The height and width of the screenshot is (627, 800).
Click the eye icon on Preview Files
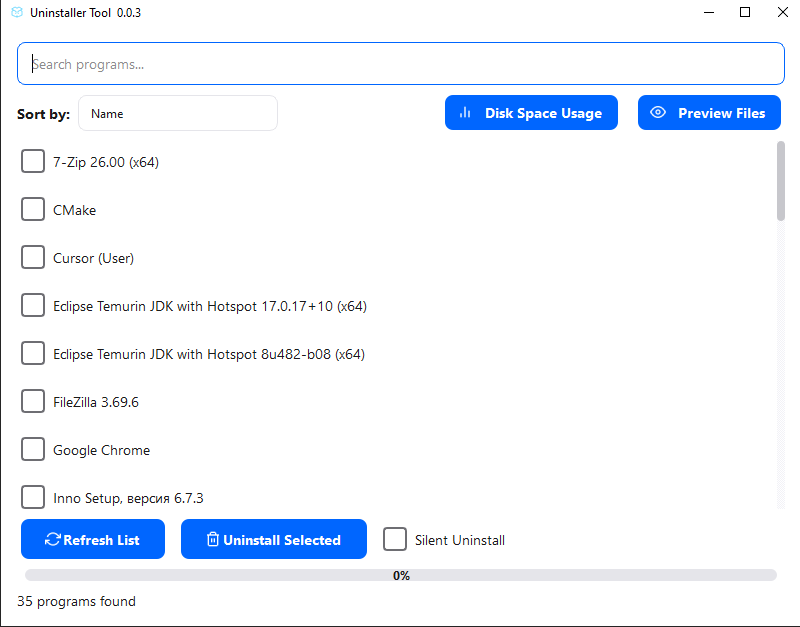point(658,112)
